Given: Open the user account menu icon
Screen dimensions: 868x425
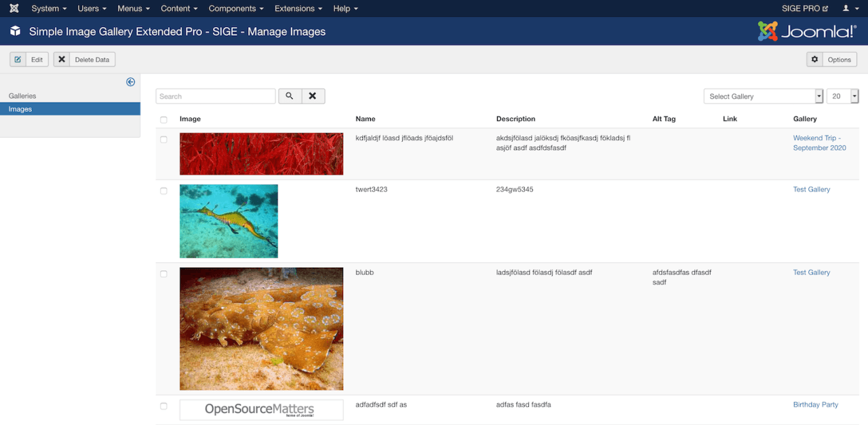Looking at the screenshot, I should [846, 9].
